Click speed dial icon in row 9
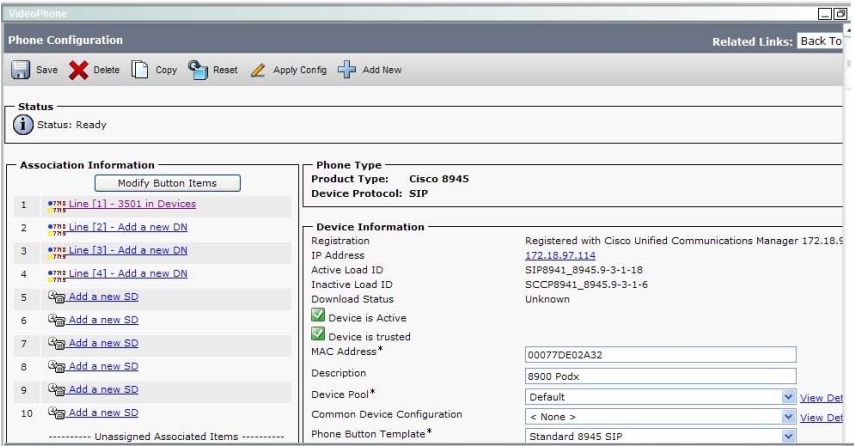Image resolution: width=854 pixels, height=446 pixels. tap(57, 390)
